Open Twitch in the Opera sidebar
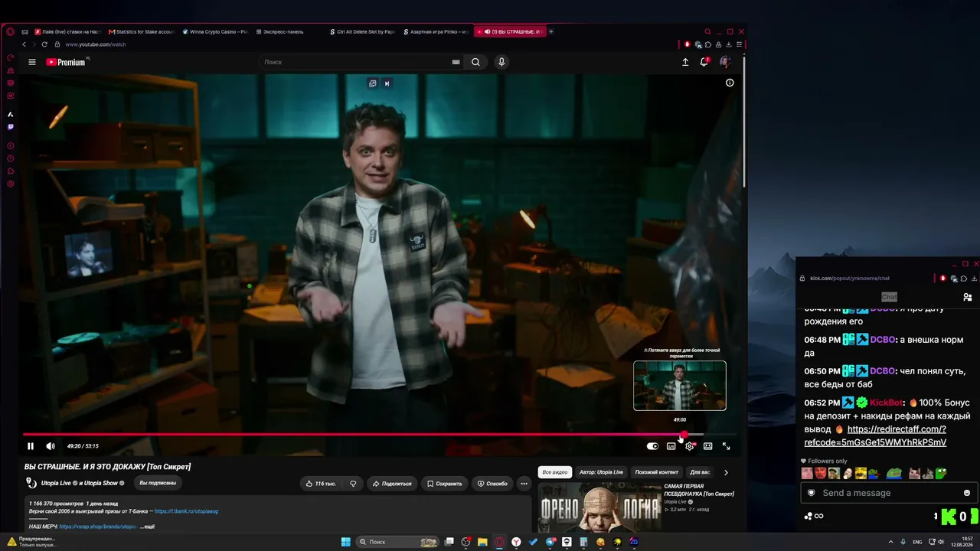The image size is (980, 551). [x=10, y=127]
